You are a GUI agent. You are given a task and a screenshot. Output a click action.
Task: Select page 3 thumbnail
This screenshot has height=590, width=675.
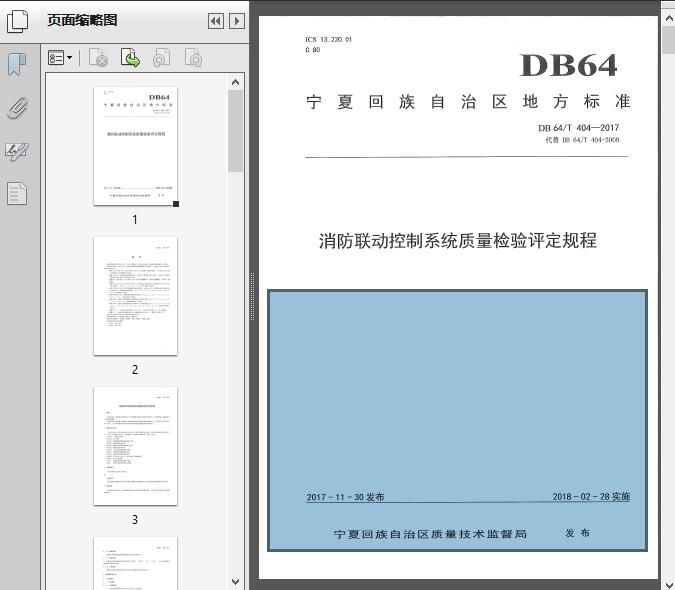pos(135,446)
